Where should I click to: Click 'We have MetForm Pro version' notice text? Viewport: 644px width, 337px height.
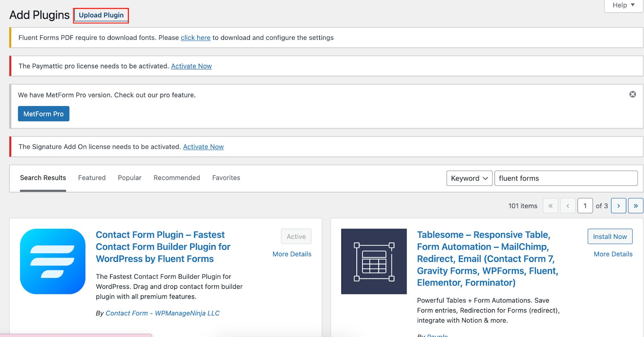107,95
